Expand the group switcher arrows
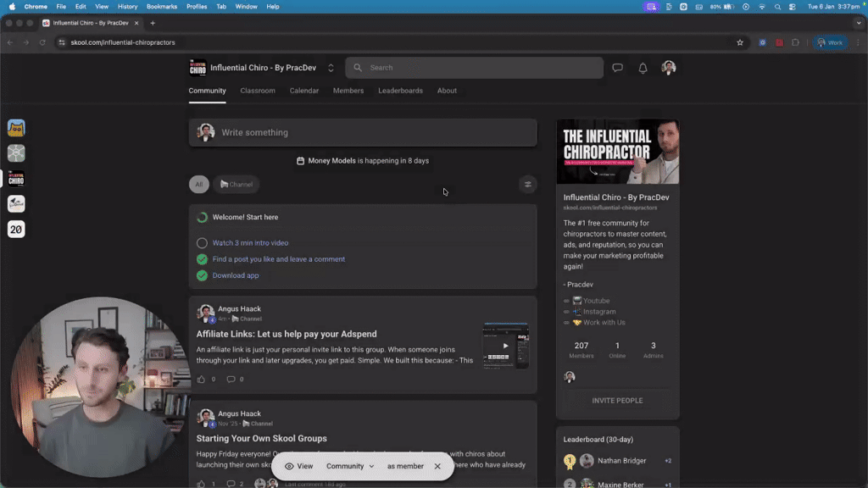868x488 pixels. pyautogui.click(x=331, y=68)
